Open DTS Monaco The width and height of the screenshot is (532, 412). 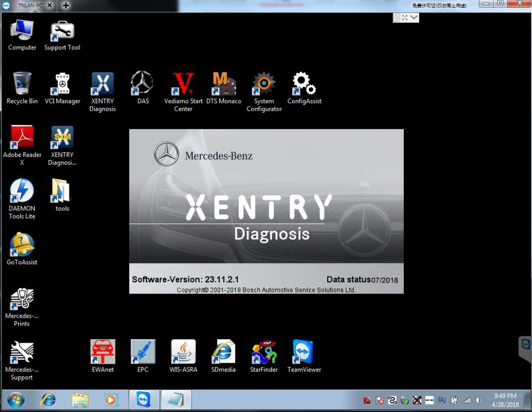click(x=223, y=85)
